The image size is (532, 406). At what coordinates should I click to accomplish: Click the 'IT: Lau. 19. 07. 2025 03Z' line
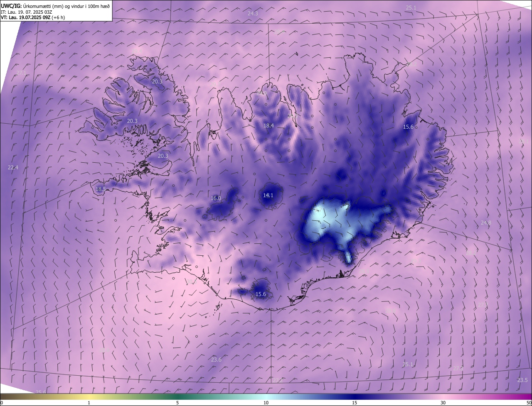(26, 12)
